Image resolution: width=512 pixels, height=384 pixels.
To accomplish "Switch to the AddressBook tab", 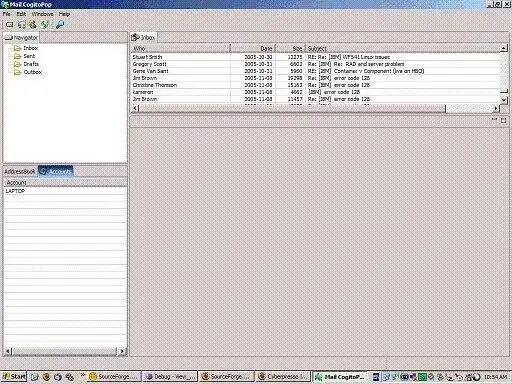I will coord(20,172).
